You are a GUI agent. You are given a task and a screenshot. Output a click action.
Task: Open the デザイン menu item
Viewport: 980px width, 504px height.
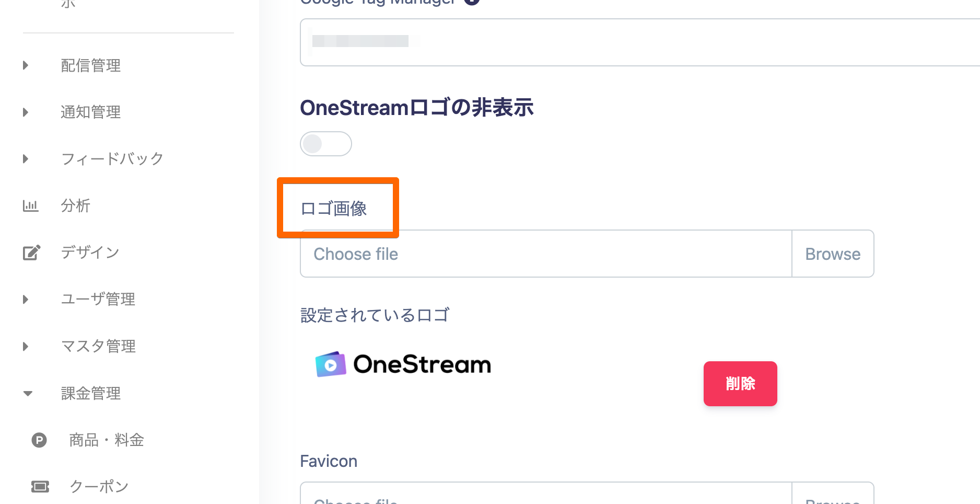[x=90, y=253]
